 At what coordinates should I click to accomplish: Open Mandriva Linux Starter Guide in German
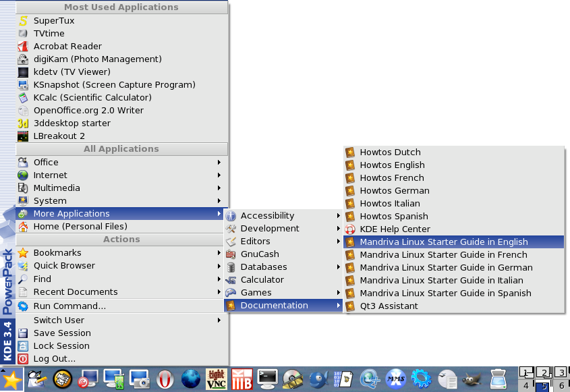tap(454, 268)
